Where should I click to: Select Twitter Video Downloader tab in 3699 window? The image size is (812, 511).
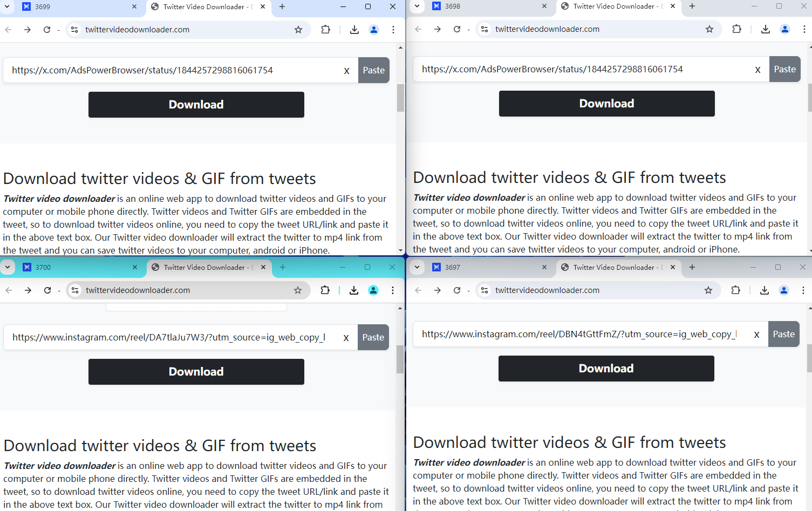coord(208,7)
